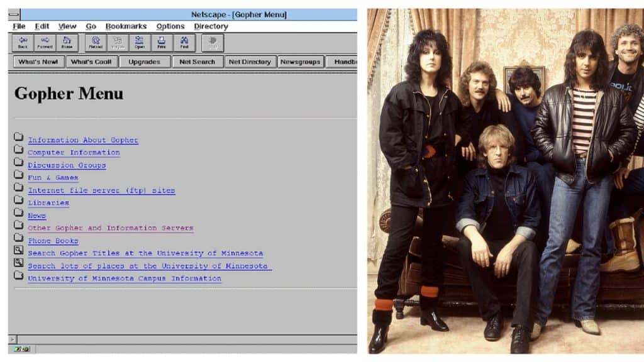Open the Fun & Games link

tap(53, 178)
